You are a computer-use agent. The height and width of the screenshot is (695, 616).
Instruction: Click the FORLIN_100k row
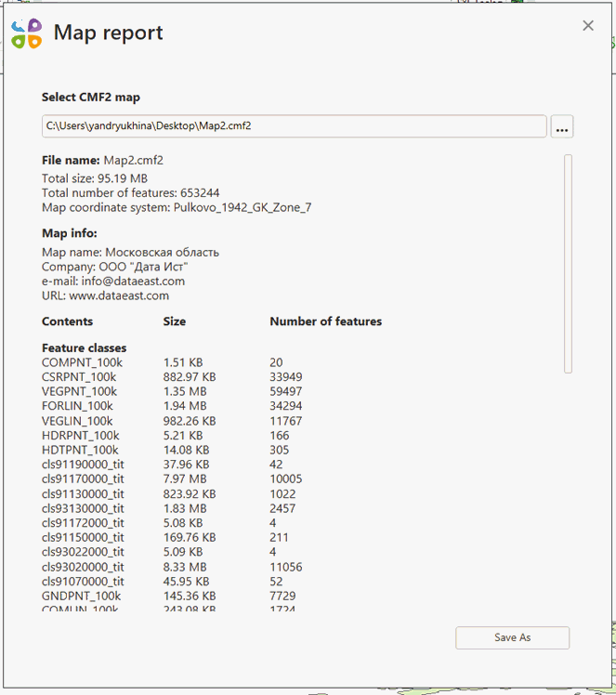77,406
